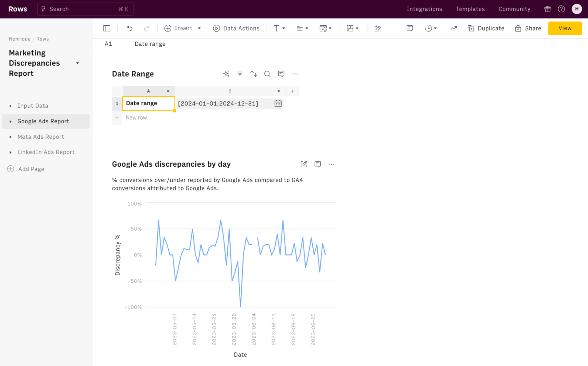The image size is (588, 366).
Task: Open the Templates menu
Action: click(x=470, y=9)
